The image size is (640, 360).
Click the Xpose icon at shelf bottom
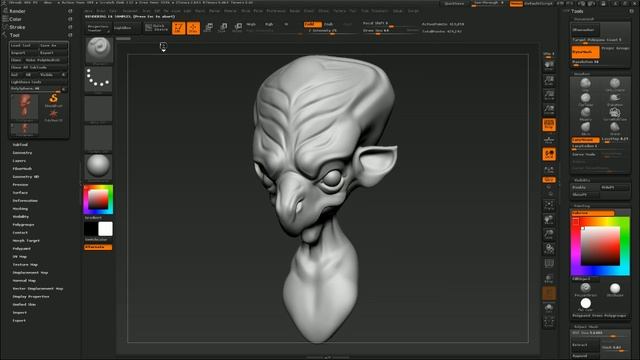[x=549, y=322]
